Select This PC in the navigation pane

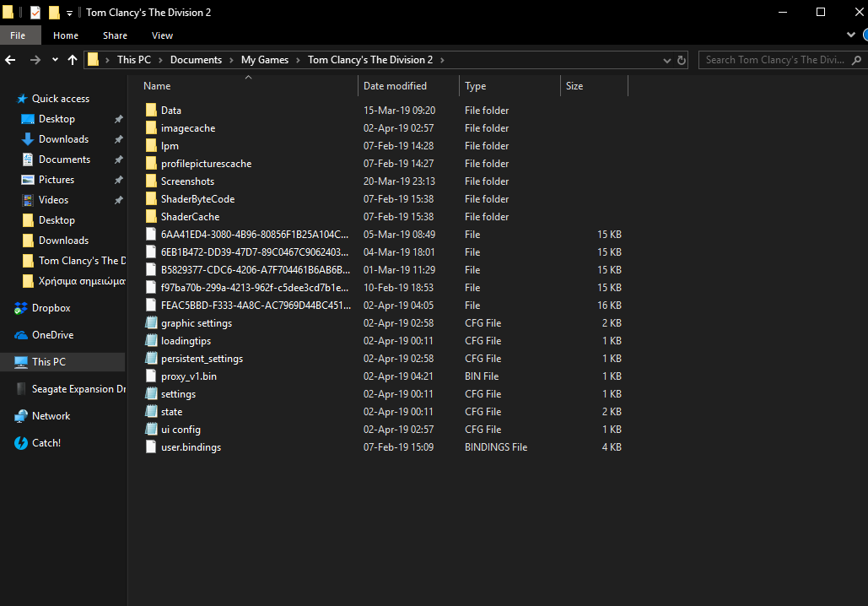pos(49,362)
